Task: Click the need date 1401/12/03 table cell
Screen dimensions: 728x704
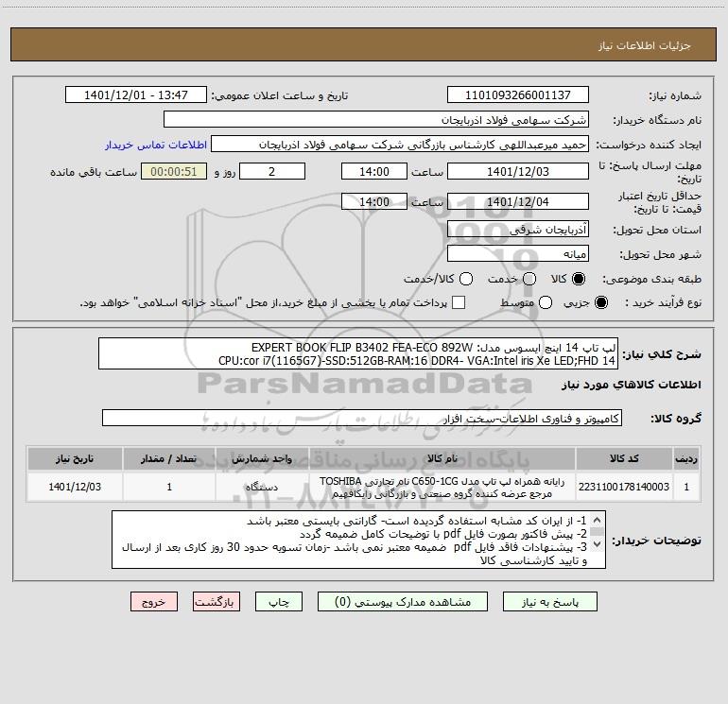Action: point(75,487)
